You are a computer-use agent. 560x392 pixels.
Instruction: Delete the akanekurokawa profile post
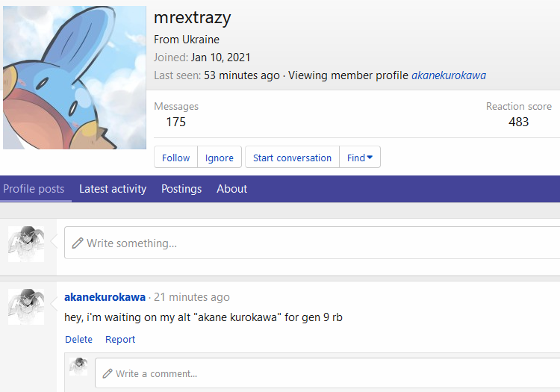(78, 339)
